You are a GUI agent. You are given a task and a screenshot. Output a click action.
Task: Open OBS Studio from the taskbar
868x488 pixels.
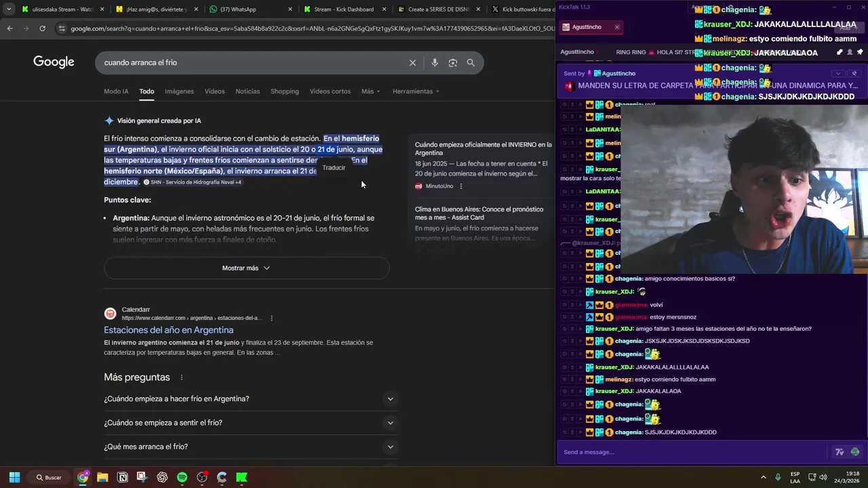(x=202, y=477)
